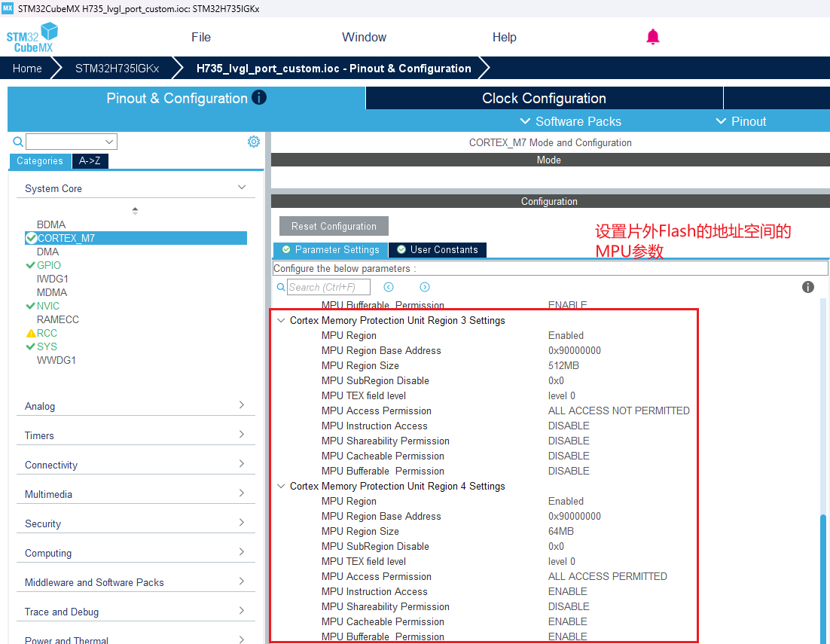Click the parameter description info icon
Screen dimensions: 830x644
click(807, 287)
